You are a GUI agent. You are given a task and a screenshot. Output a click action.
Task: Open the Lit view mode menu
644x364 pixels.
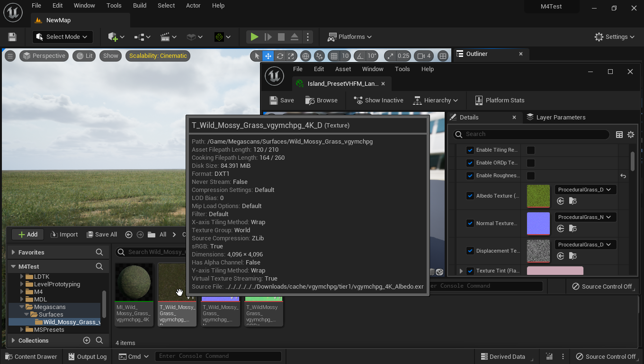(x=84, y=56)
